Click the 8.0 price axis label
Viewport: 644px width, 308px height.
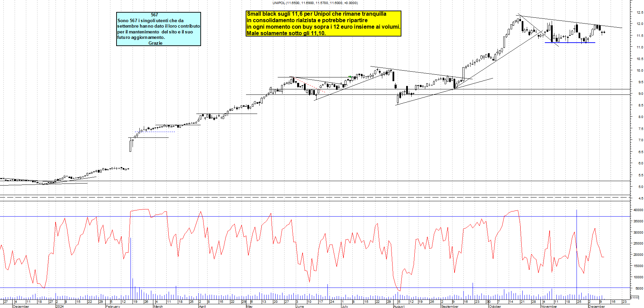click(640, 117)
